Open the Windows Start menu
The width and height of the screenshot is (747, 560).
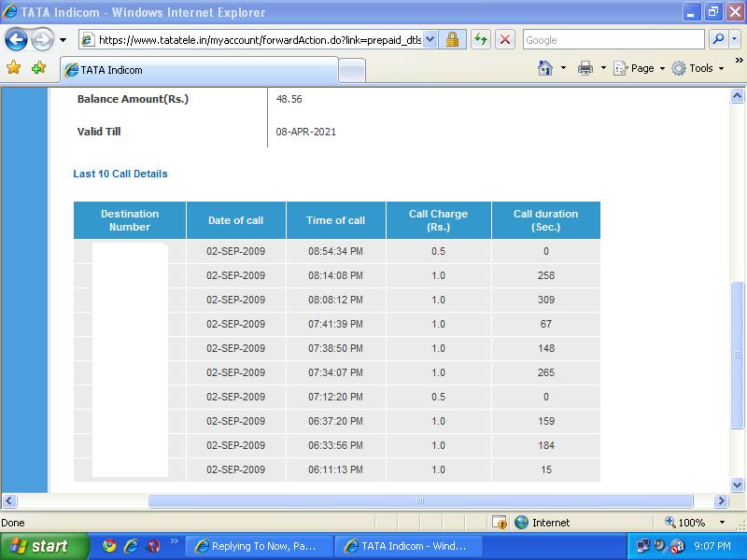click(x=44, y=546)
